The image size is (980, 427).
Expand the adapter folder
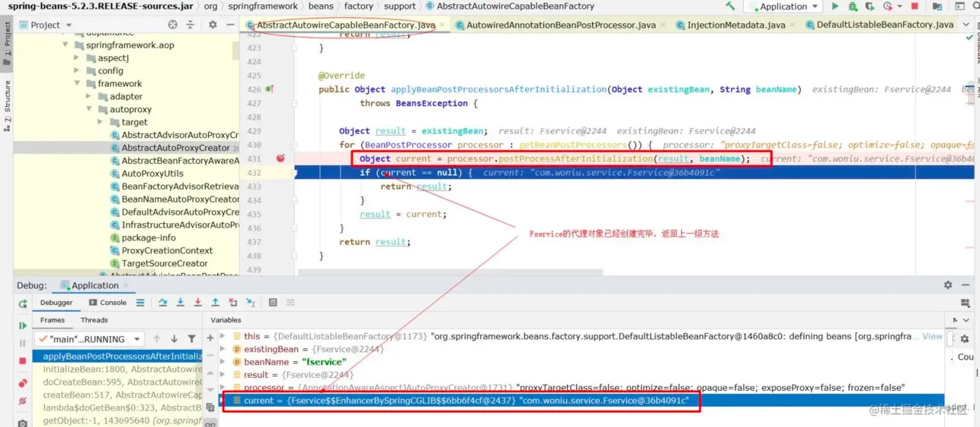tap(89, 97)
